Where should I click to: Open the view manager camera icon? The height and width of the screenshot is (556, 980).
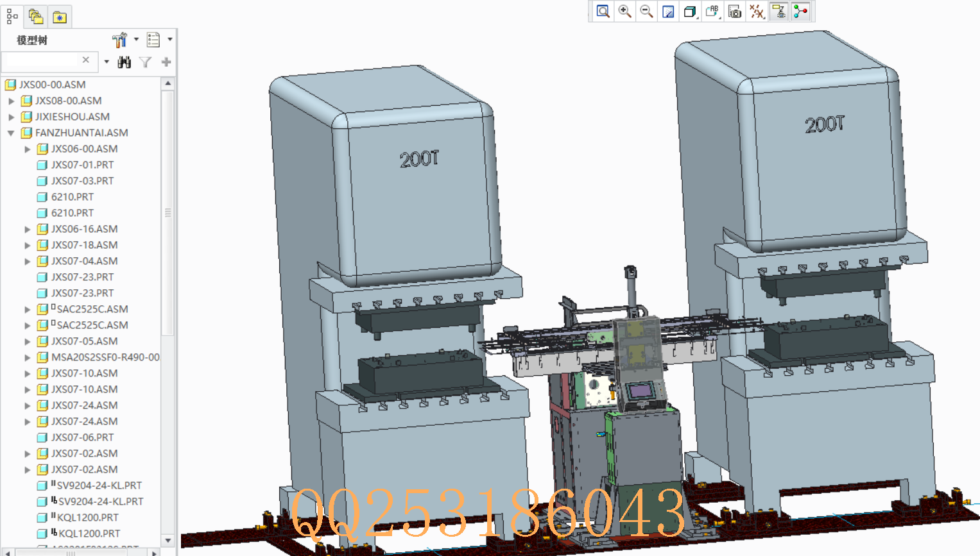(x=735, y=12)
